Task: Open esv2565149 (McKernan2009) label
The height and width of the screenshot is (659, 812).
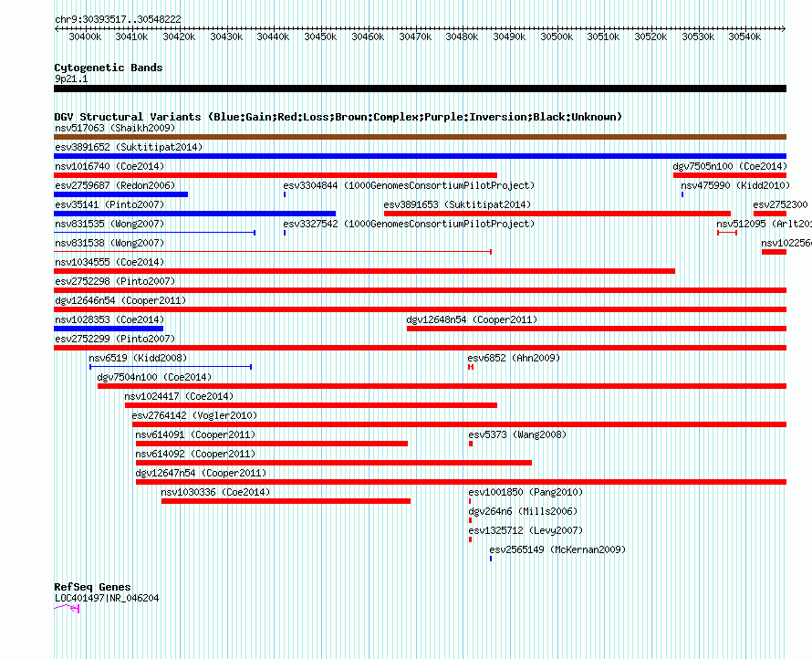Action: (x=557, y=549)
